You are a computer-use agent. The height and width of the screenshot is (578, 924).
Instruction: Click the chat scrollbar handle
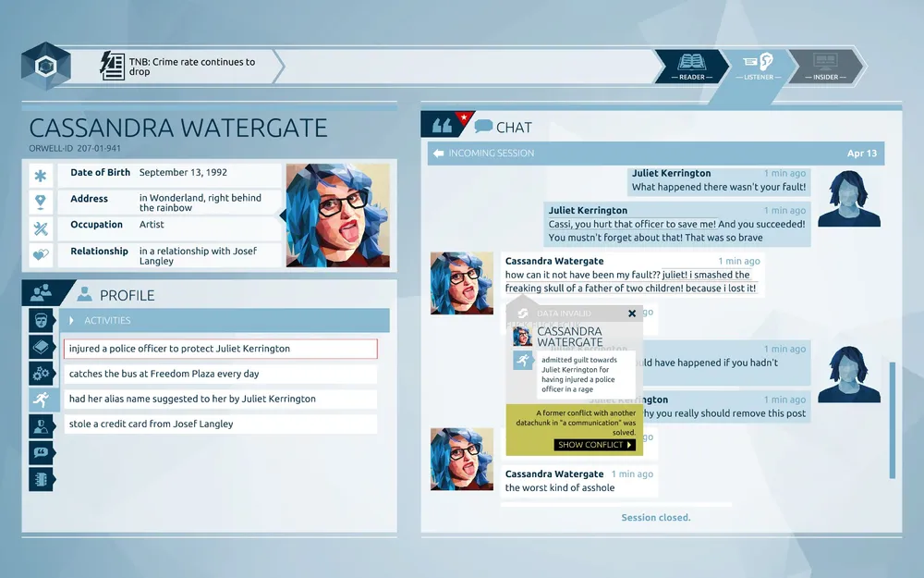point(893,420)
